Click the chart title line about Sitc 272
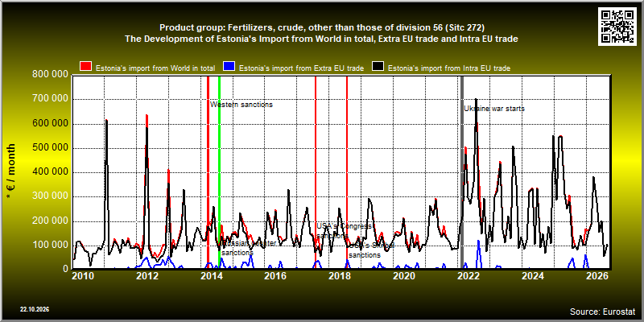 coord(322,27)
